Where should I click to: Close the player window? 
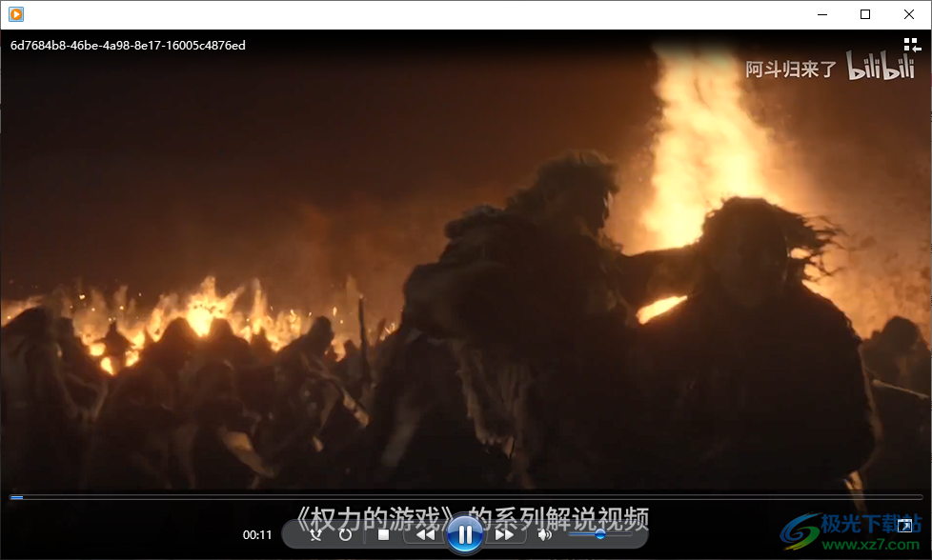(909, 14)
